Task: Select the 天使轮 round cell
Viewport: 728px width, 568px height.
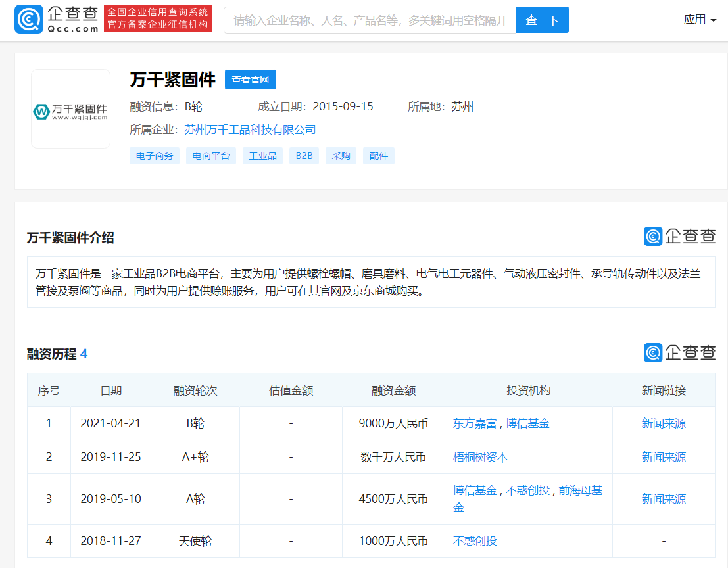Action: click(195, 541)
